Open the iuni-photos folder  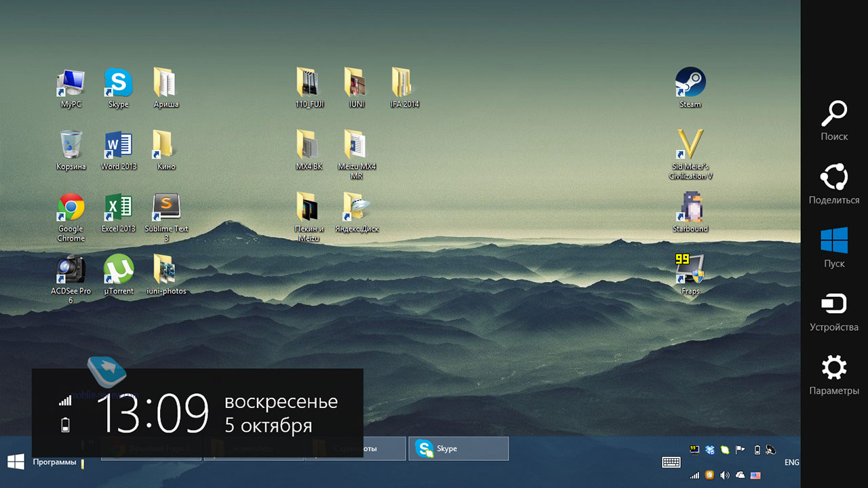[x=166, y=275]
